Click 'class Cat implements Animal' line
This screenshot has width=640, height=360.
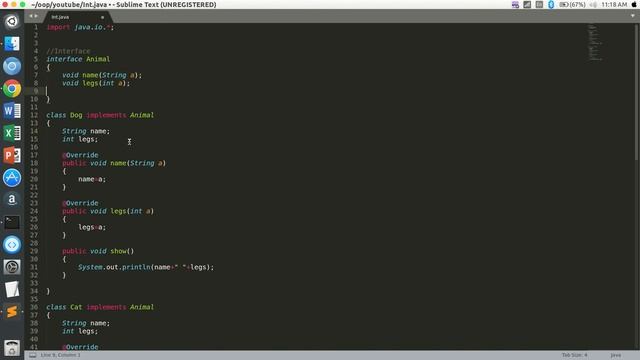pyautogui.click(x=100, y=307)
